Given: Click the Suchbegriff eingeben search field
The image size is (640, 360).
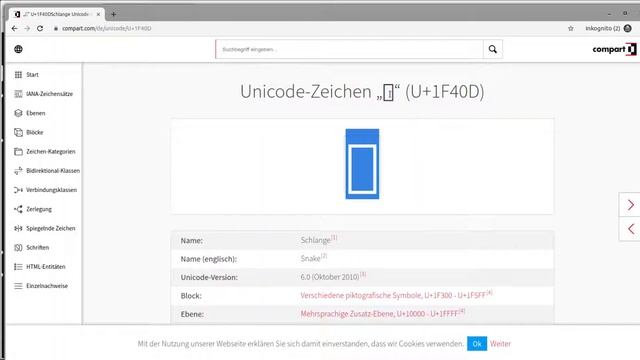Looking at the screenshot, I should pos(349,49).
